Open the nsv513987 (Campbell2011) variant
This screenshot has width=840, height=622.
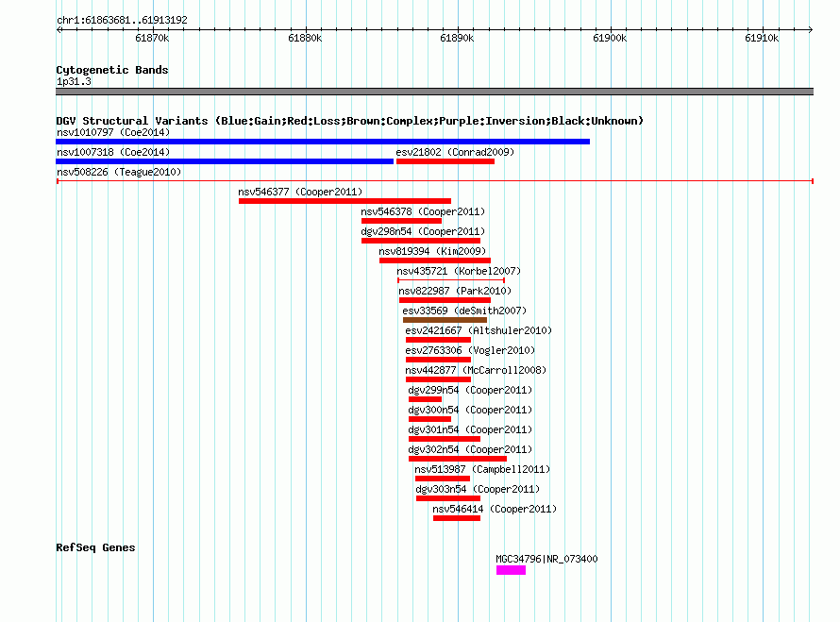[x=482, y=469]
